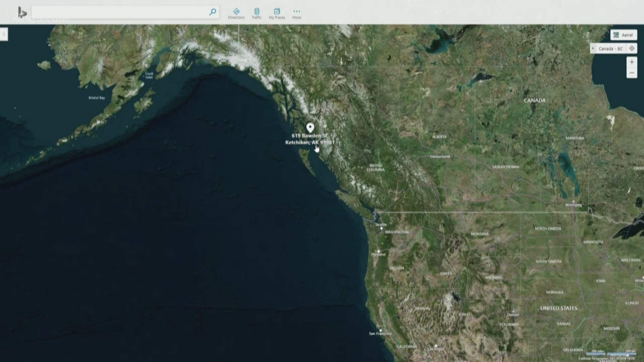Click the WYOMING state label
The width and height of the screenshot is (644, 362).
tap(493, 278)
